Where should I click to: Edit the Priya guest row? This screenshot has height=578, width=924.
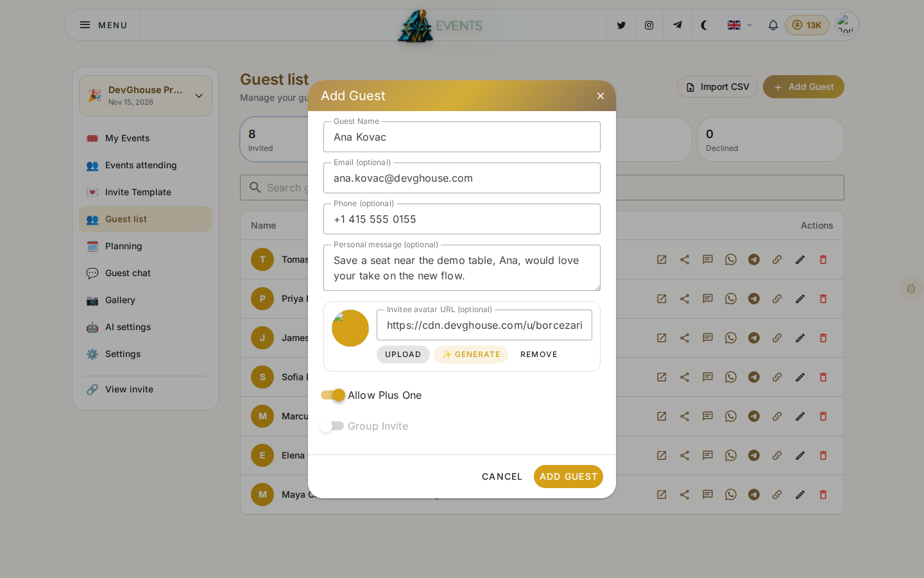coord(800,299)
